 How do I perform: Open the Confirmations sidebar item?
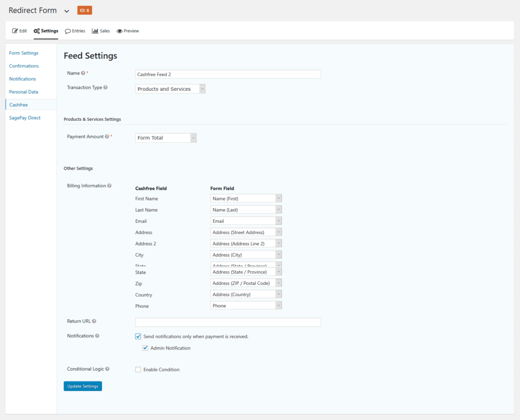click(24, 66)
